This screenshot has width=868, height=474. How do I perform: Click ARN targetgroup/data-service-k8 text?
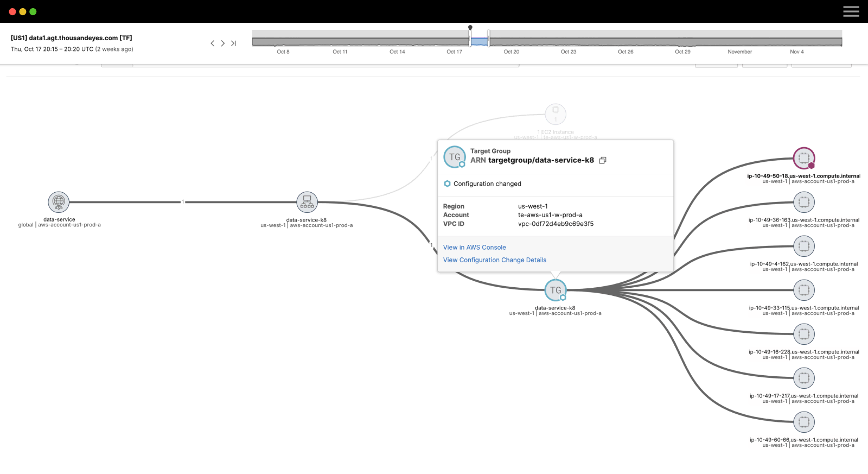pos(532,160)
